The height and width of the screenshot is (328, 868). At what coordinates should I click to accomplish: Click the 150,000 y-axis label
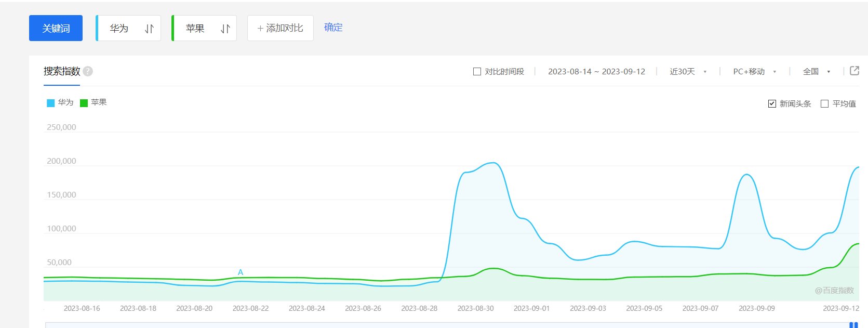[x=61, y=195]
